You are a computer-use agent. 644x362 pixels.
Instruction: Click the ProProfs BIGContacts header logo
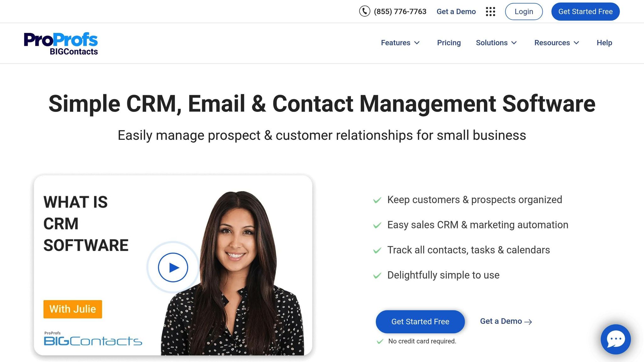(x=61, y=43)
